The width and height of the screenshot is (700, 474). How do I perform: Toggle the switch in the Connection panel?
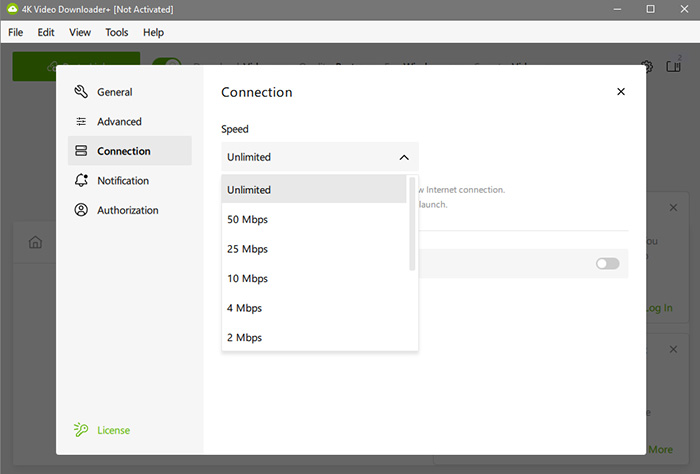pyautogui.click(x=607, y=263)
